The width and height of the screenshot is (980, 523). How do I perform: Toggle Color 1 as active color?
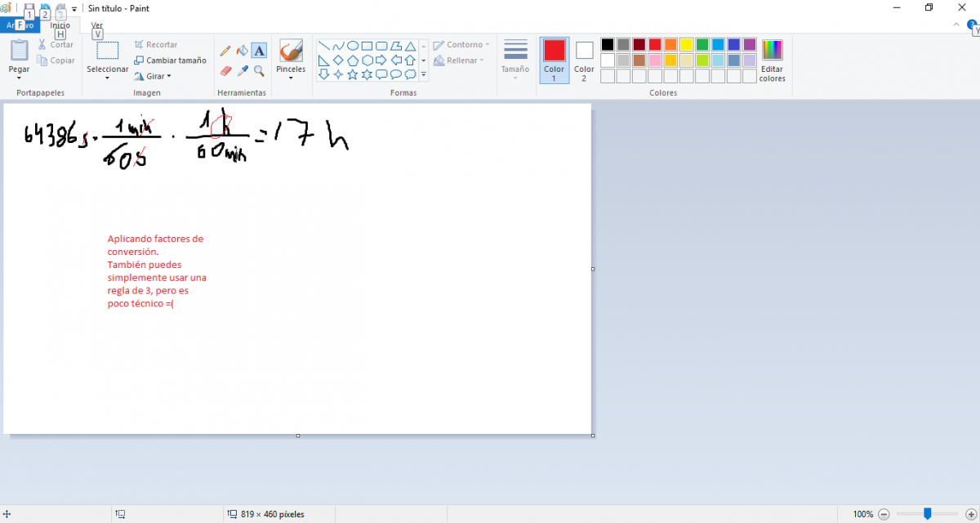point(555,60)
